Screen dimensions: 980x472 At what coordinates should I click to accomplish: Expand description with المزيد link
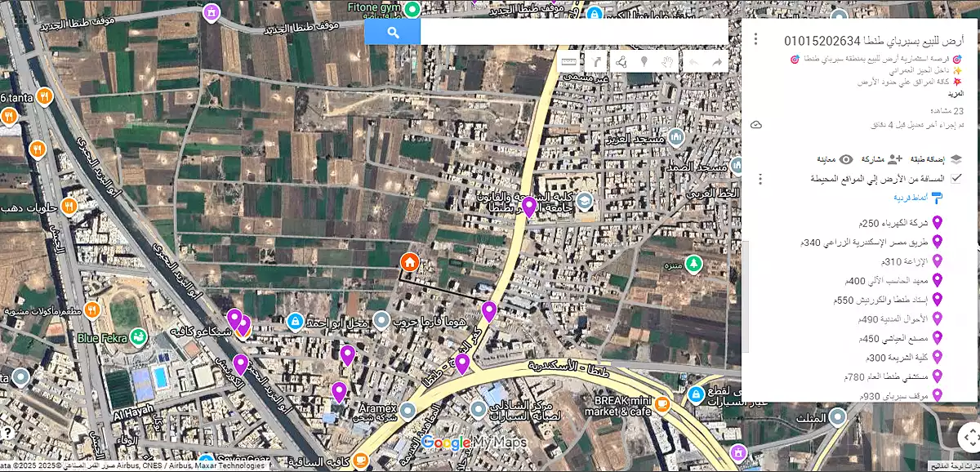pos(955,95)
